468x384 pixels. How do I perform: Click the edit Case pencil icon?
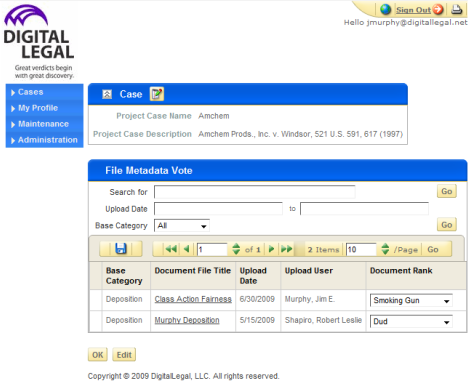click(x=157, y=94)
